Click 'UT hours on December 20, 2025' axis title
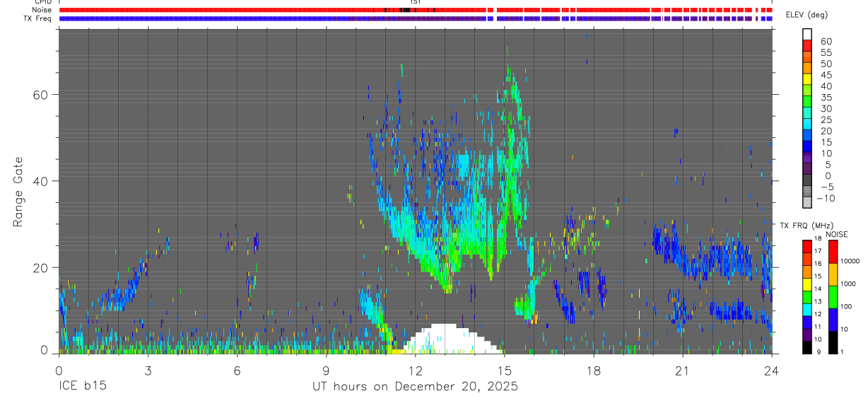Viewport: 868px width, 401px height. pos(415,387)
